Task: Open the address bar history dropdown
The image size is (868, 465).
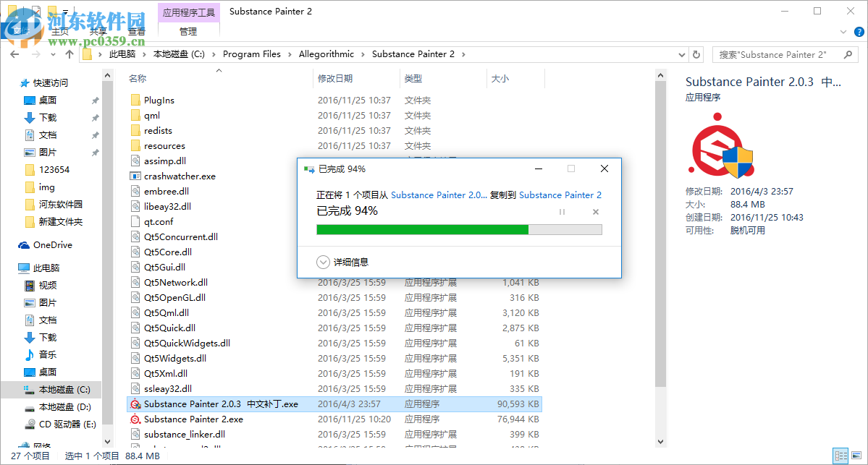Action: 682,54
